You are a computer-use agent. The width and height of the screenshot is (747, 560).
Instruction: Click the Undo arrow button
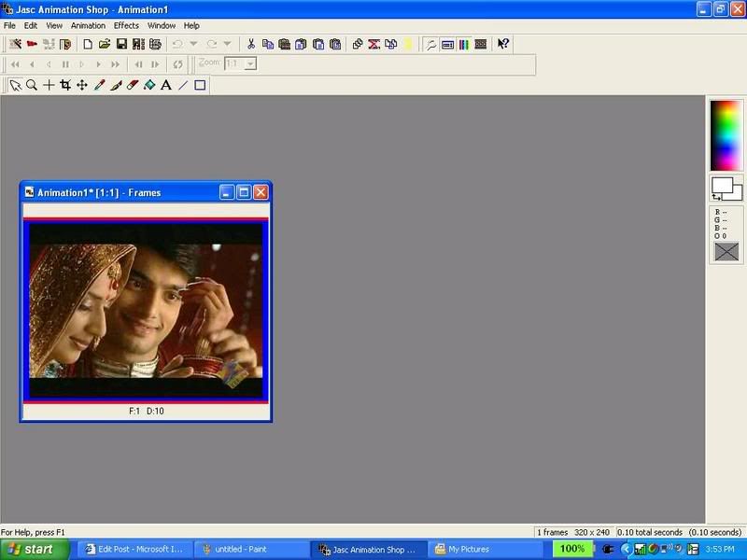(x=177, y=44)
